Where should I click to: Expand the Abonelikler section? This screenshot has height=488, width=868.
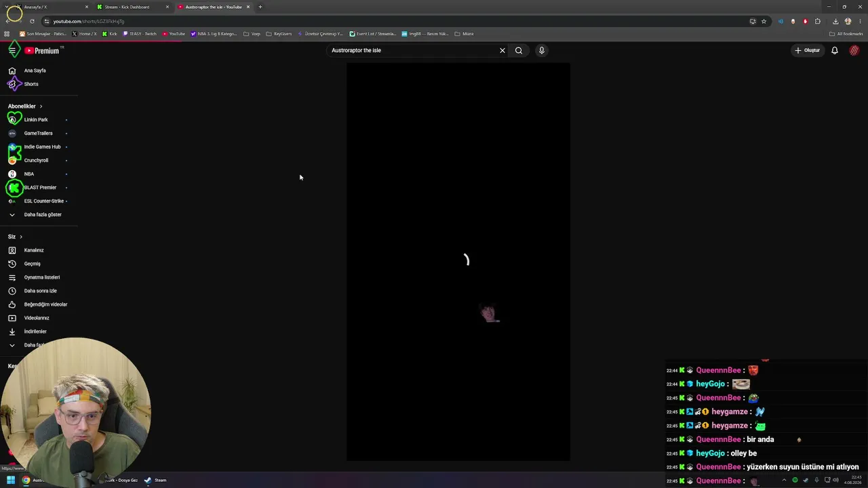pyautogui.click(x=25, y=106)
